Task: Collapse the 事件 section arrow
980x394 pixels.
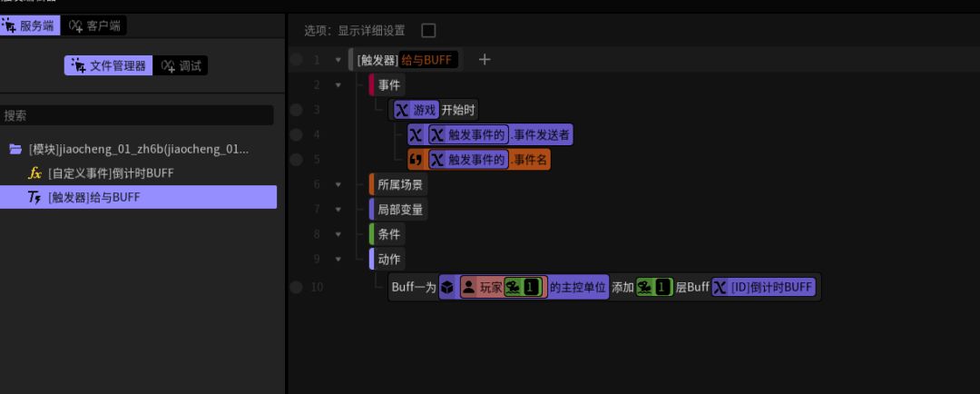Action: [x=338, y=84]
